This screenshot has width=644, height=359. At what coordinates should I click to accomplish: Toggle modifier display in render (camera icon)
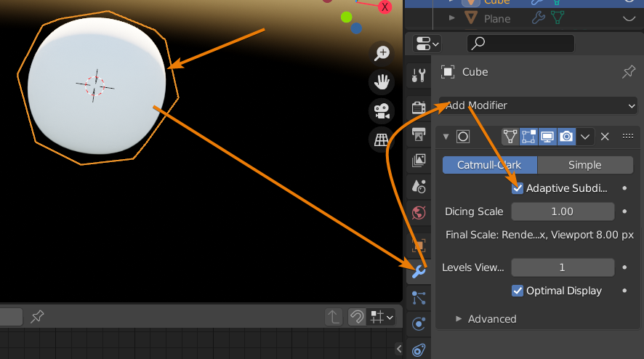click(566, 137)
